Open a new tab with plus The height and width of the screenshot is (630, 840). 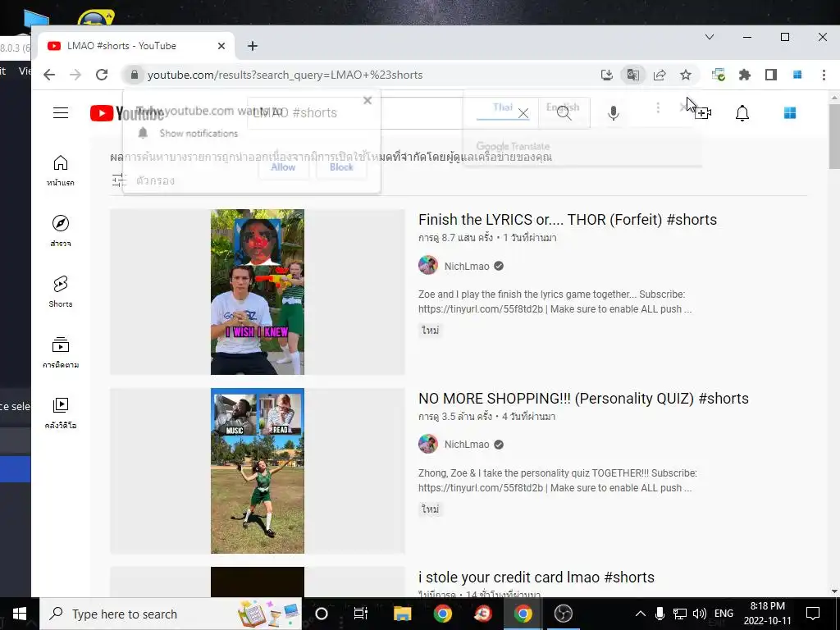click(253, 46)
